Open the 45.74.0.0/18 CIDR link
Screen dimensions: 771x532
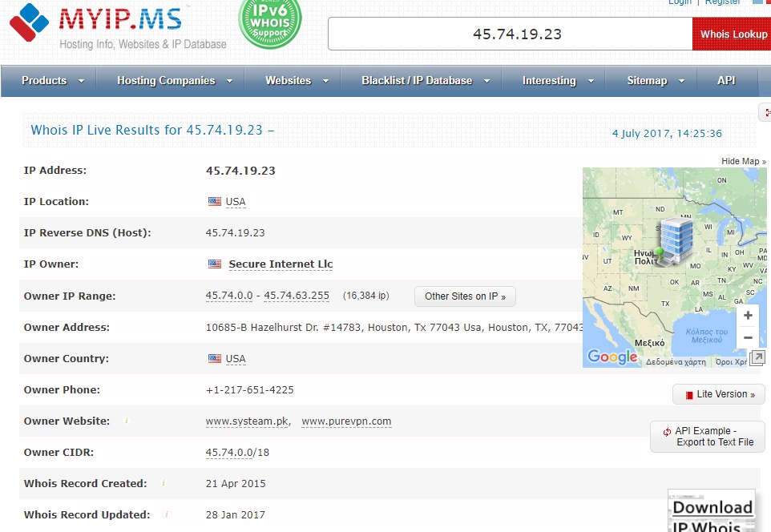(237, 453)
